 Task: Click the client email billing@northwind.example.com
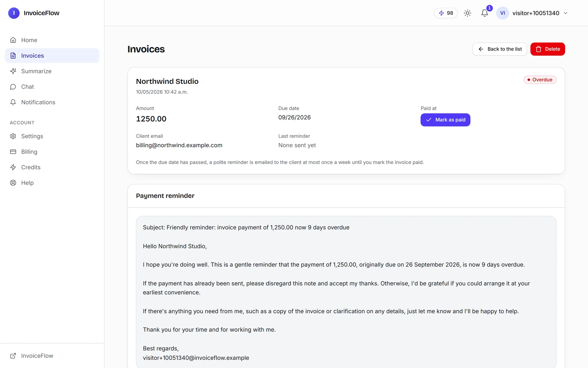point(179,145)
